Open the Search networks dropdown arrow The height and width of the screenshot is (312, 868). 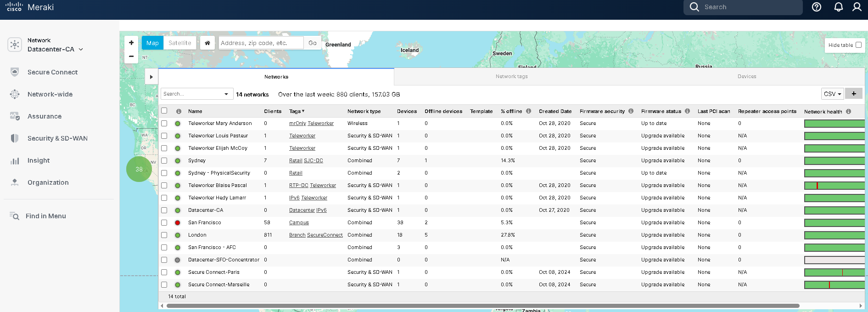click(x=226, y=94)
